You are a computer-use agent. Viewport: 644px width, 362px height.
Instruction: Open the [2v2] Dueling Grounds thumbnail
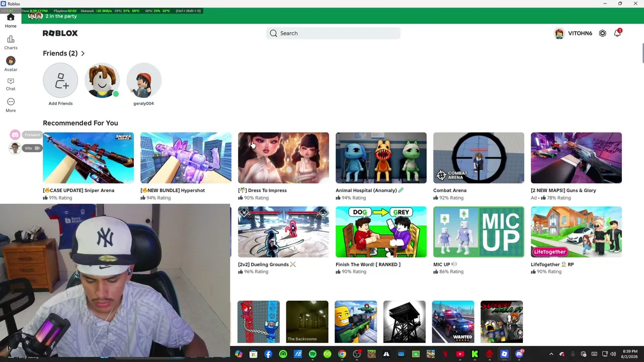point(283,232)
